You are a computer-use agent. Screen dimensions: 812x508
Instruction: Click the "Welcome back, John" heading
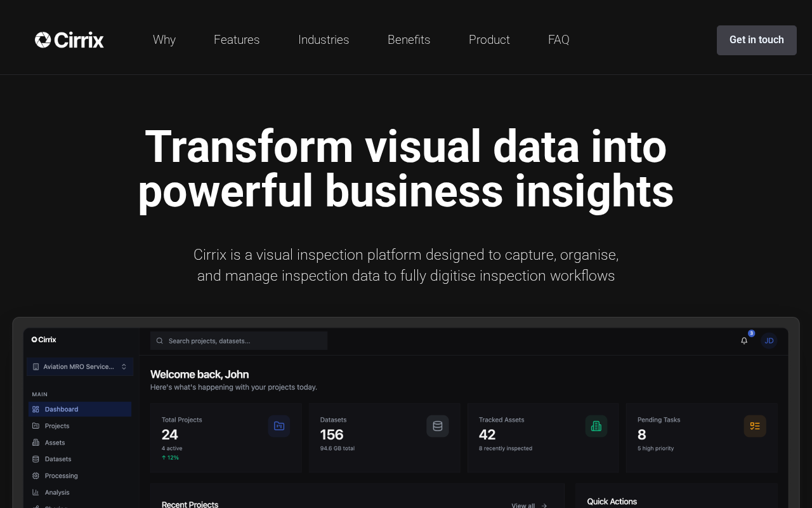pos(199,375)
